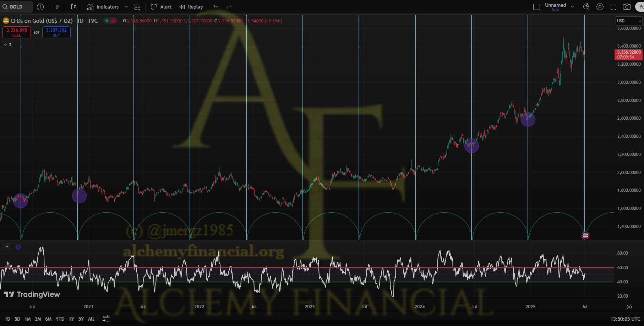Open the D interval selector
Viewport: 644px width, 326px height.
tap(57, 7)
